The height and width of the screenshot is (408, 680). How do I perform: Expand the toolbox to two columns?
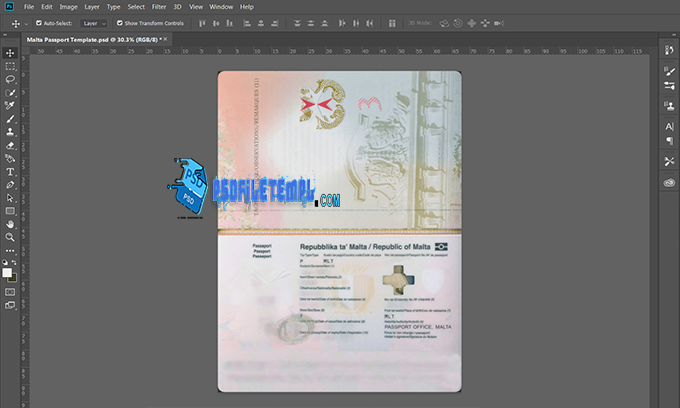coord(5,35)
